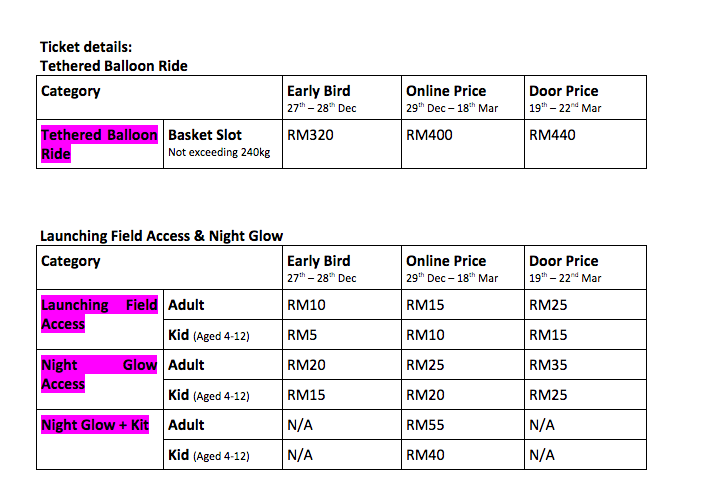Select the highlighted Night Glow + Kit label
The image size is (710, 498).
coord(95,425)
